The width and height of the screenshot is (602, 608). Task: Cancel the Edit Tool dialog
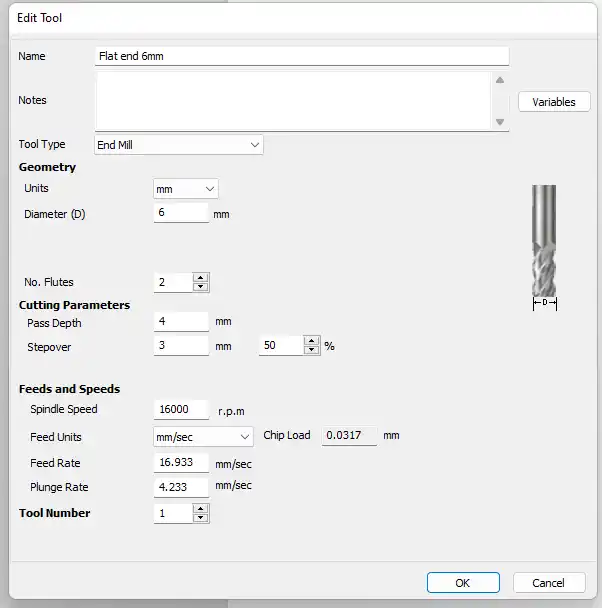coord(549,583)
